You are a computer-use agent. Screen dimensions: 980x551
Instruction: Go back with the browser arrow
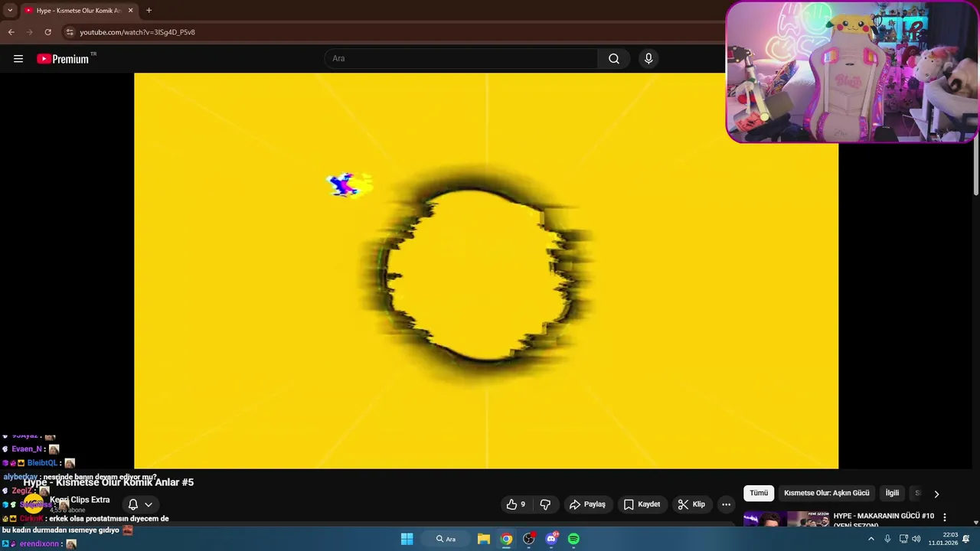click(x=11, y=32)
